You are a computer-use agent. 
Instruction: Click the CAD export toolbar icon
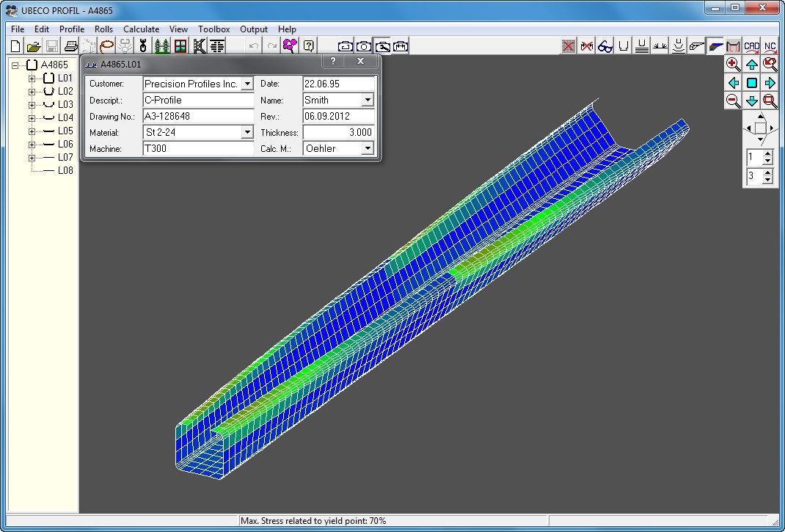[751, 46]
